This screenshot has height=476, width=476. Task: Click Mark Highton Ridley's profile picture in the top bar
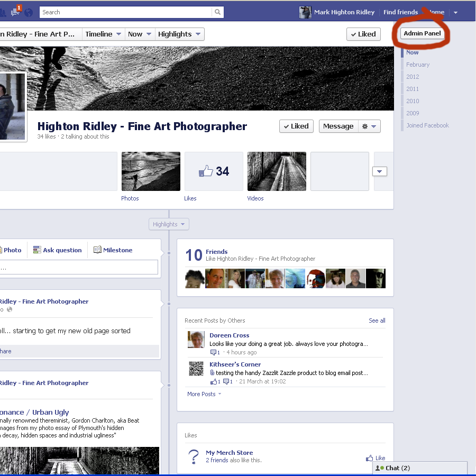tap(305, 13)
